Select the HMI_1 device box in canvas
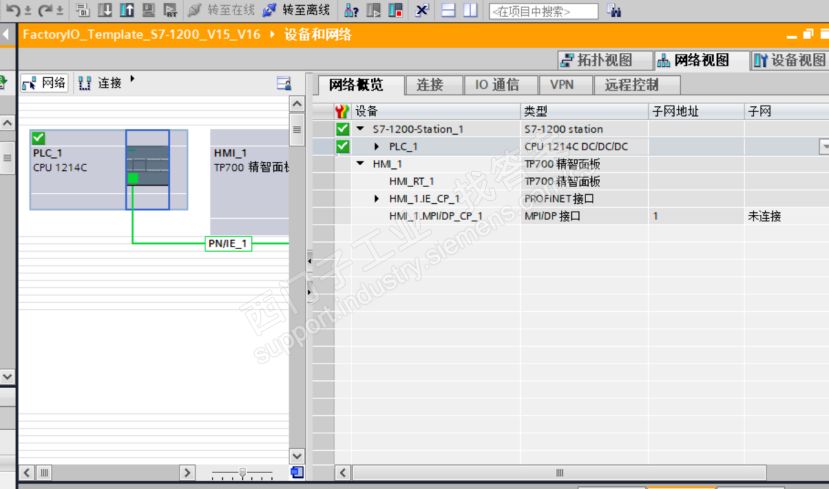Image resolution: width=829 pixels, height=489 pixels. tap(250, 182)
